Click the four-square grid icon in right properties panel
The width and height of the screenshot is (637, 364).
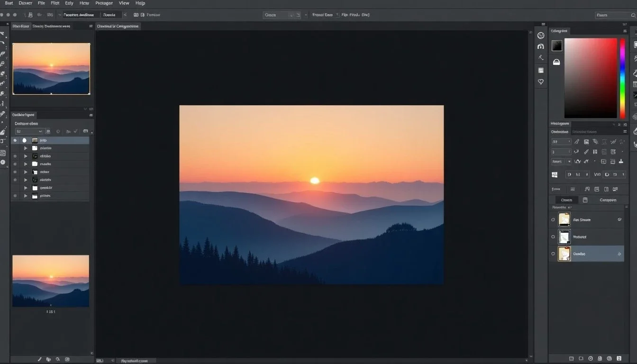(x=555, y=174)
